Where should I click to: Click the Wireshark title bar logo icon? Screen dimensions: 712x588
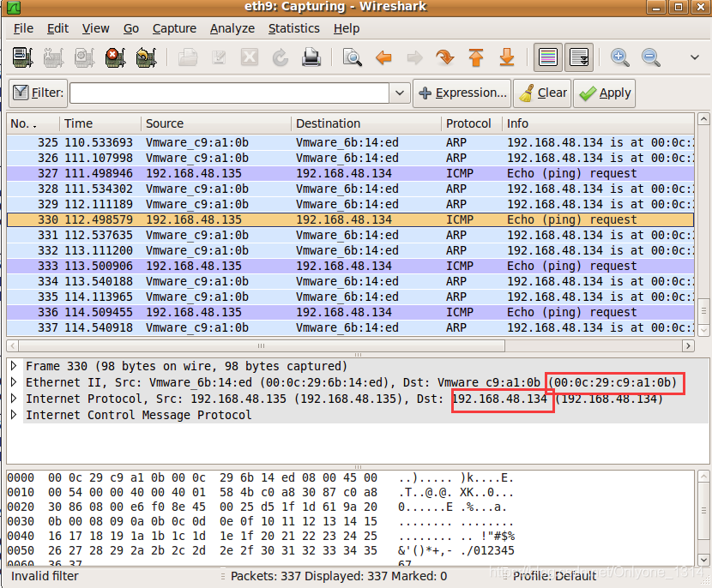[14, 7]
